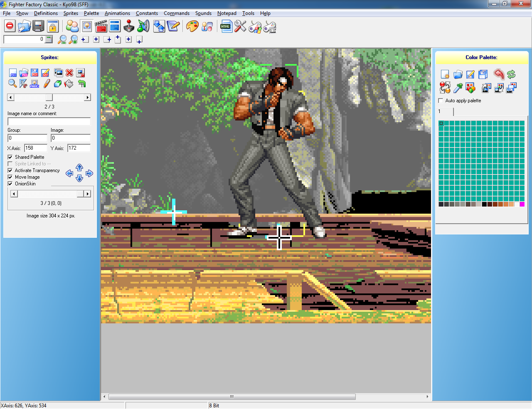Open the PCX folder import icon
Screen dimensions: 532x409
(x=23, y=72)
